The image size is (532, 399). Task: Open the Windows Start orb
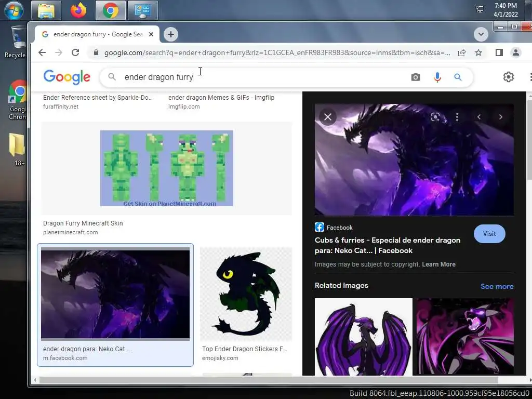point(14,10)
